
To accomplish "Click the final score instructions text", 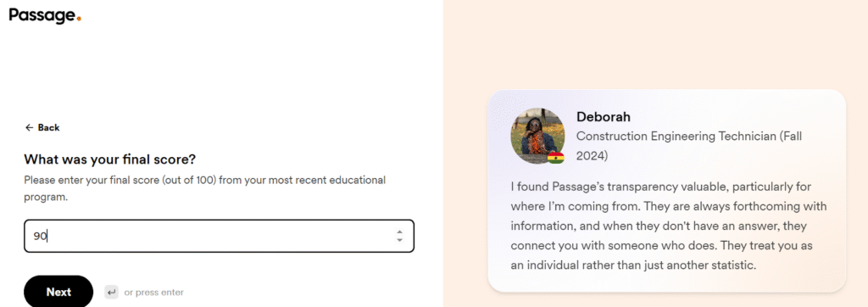I will (x=205, y=188).
